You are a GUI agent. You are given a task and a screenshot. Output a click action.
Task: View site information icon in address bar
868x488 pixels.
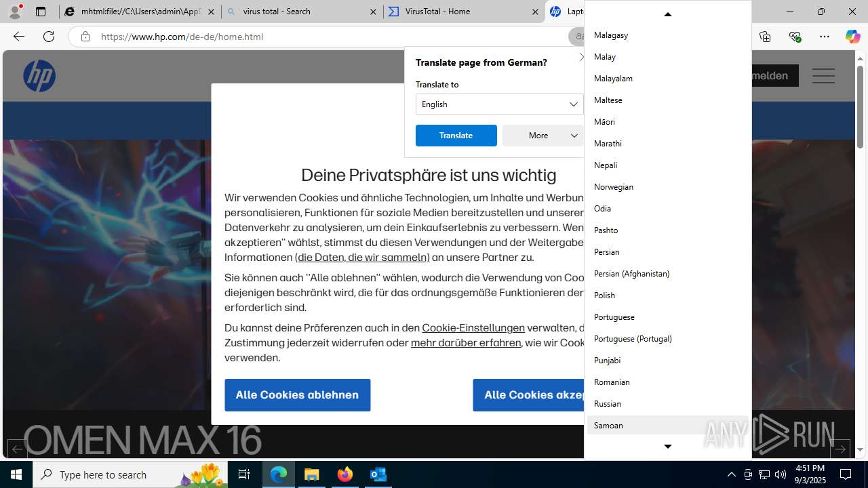coord(85,37)
